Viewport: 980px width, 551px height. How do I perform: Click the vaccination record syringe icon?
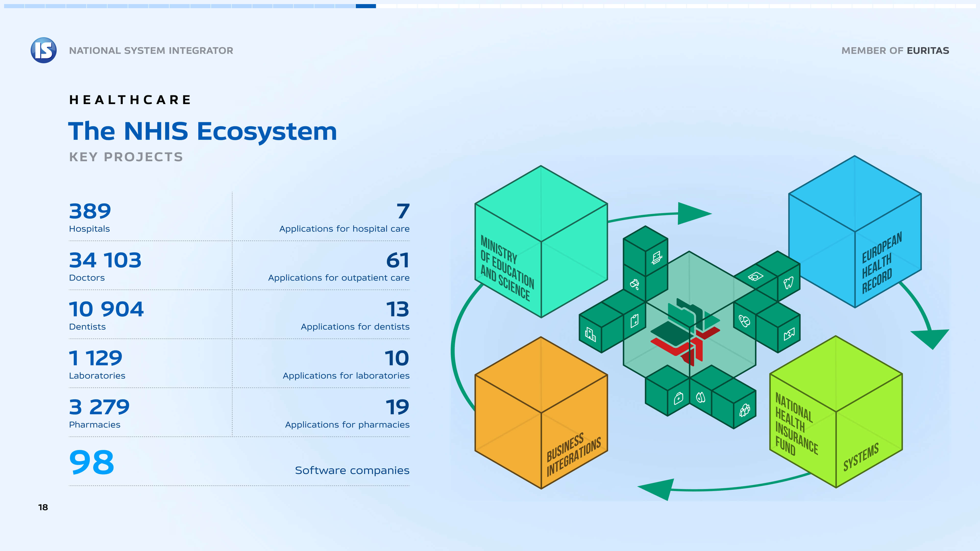pyautogui.click(x=657, y=258)
